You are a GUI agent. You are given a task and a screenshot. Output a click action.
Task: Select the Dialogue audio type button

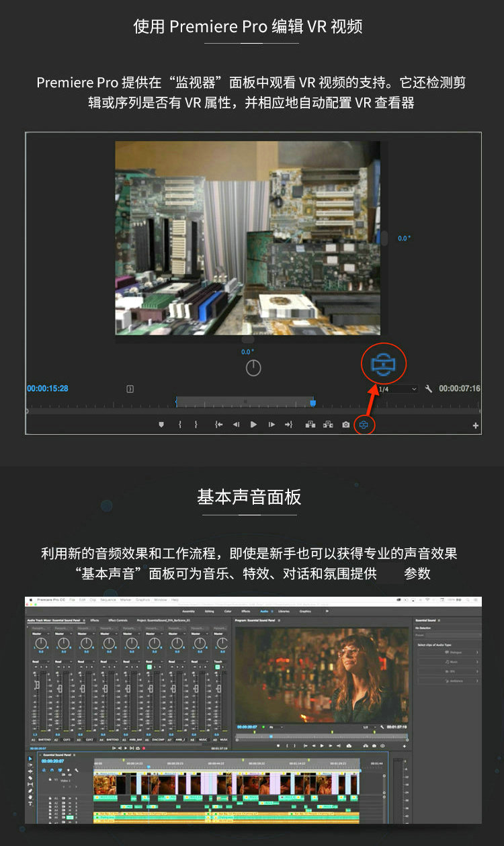[x=448, y=652]
